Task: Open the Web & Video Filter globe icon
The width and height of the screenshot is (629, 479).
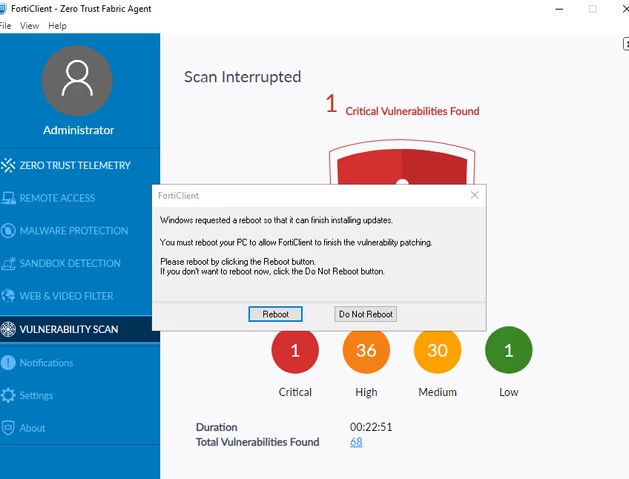Action: [x=8, y=296]
